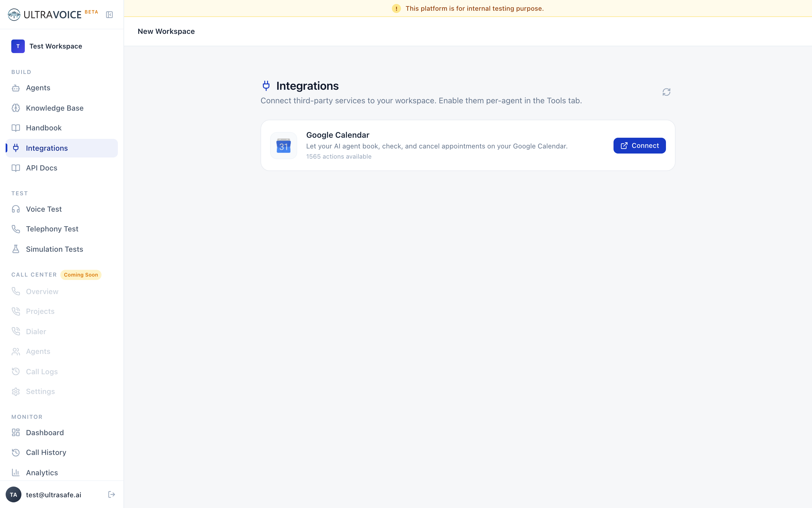The height and width of the screenshot is (508, 812).
Task: Click the Handbook book icon
Action: 16,128
